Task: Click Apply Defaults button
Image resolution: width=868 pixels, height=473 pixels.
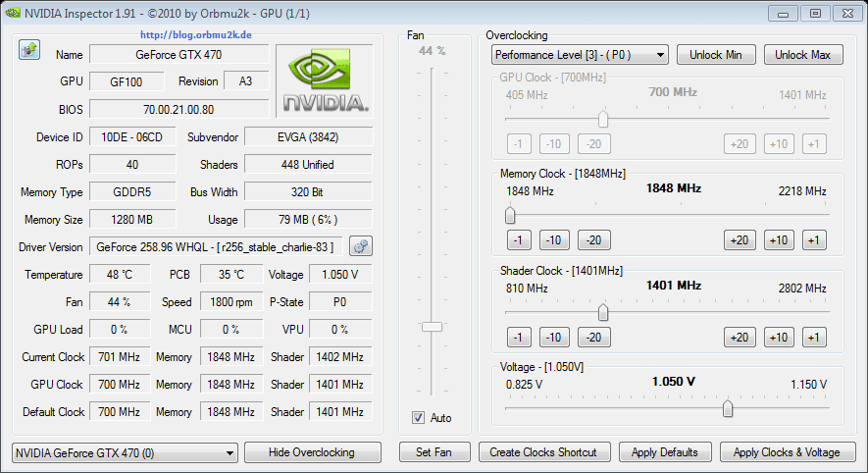Action: point(665,452)
